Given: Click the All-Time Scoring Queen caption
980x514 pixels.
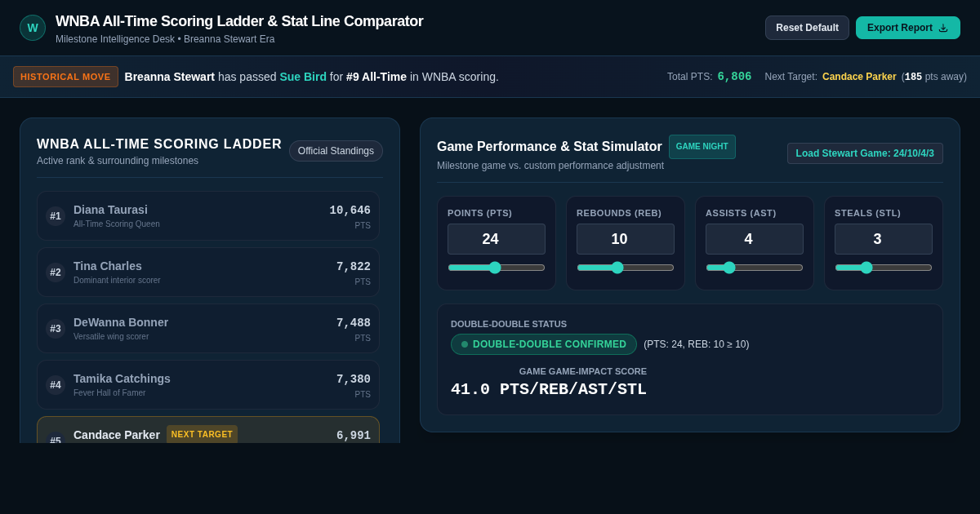Looking at the screenshot, I should point(117,224).
